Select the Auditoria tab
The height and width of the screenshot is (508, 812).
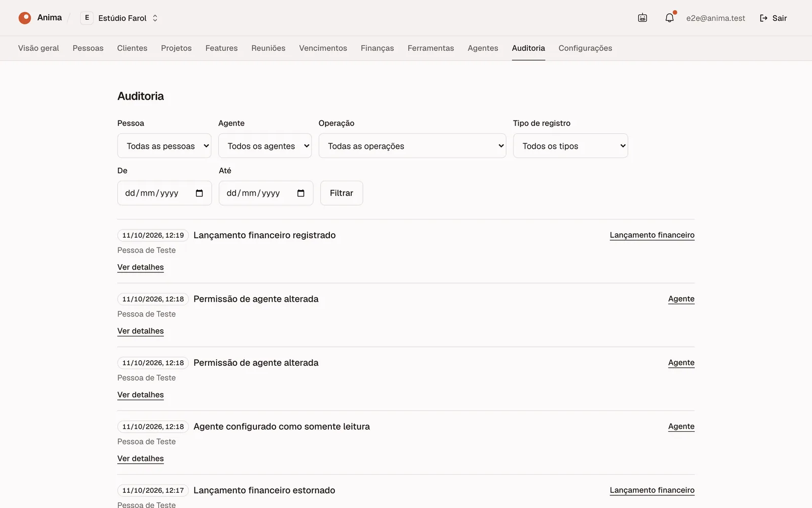tap(528, 48)
